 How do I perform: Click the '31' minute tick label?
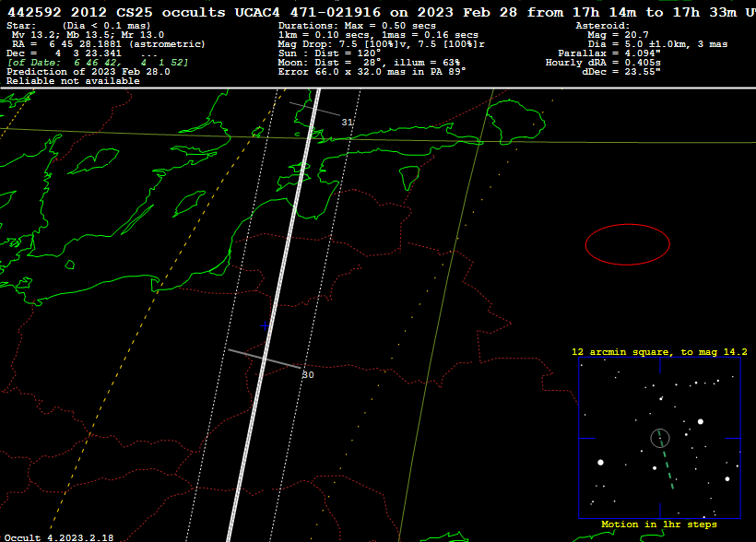(348, 123)
